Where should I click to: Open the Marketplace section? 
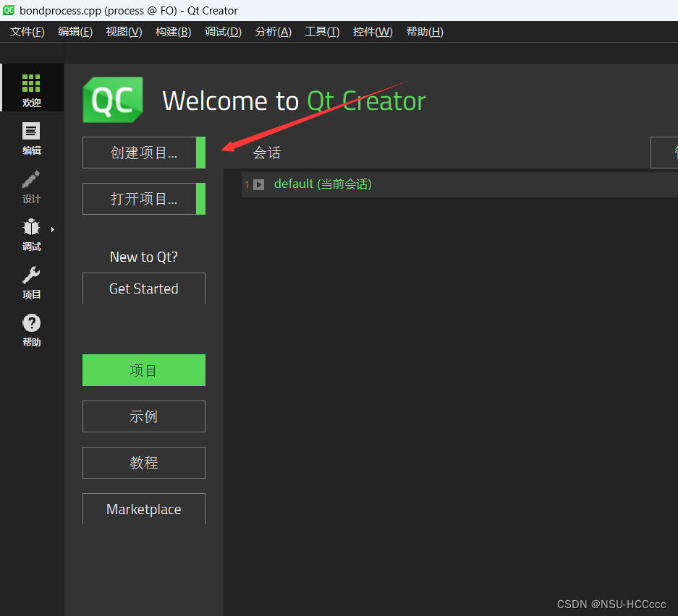143,509
